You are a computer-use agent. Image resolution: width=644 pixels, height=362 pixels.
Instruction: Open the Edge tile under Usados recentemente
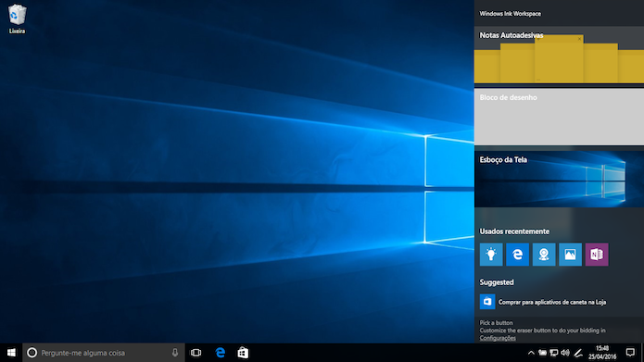pos(517,255)
